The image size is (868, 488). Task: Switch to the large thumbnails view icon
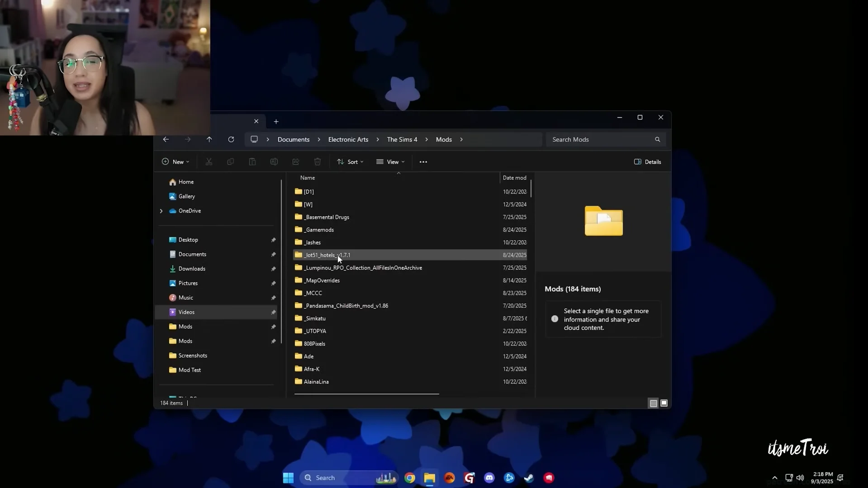point(664,403)
